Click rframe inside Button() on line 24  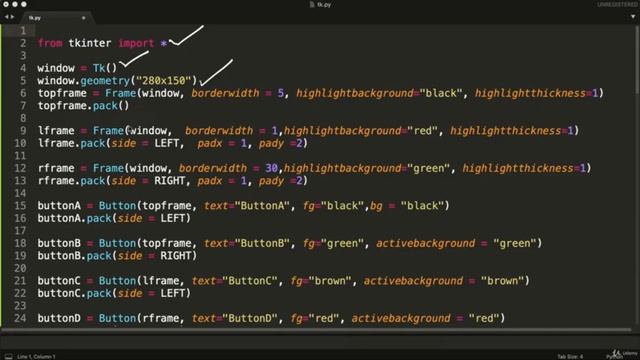[x=160, y=318]
